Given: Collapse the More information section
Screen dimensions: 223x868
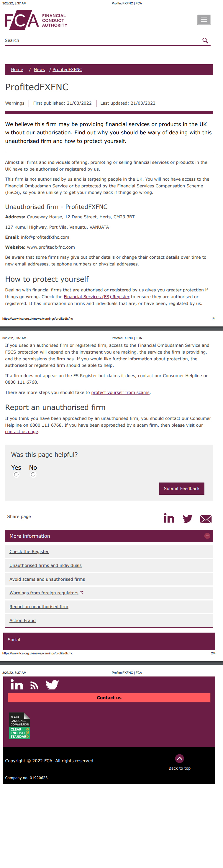Looking at the screenshot, I should click(x=207, y=536).
